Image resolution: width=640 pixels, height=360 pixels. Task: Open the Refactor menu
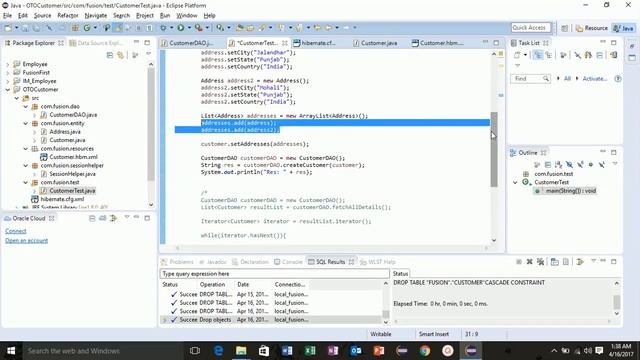[68, 16]
